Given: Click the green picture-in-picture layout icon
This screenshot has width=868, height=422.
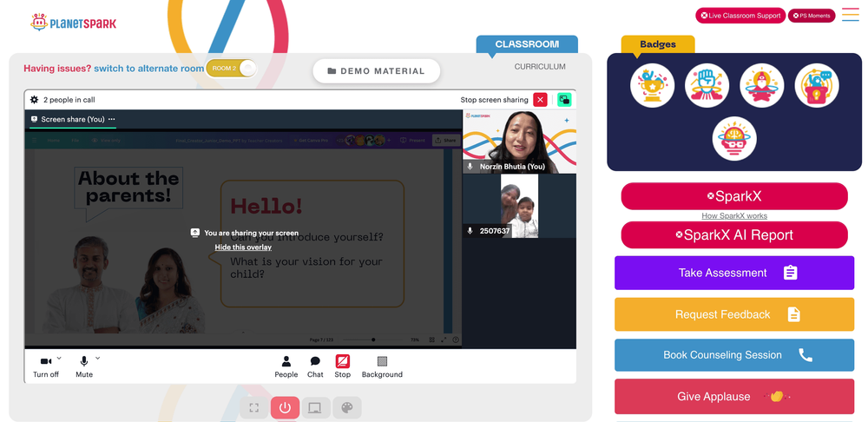Looking at the screenshot, I should pos(564,100).
